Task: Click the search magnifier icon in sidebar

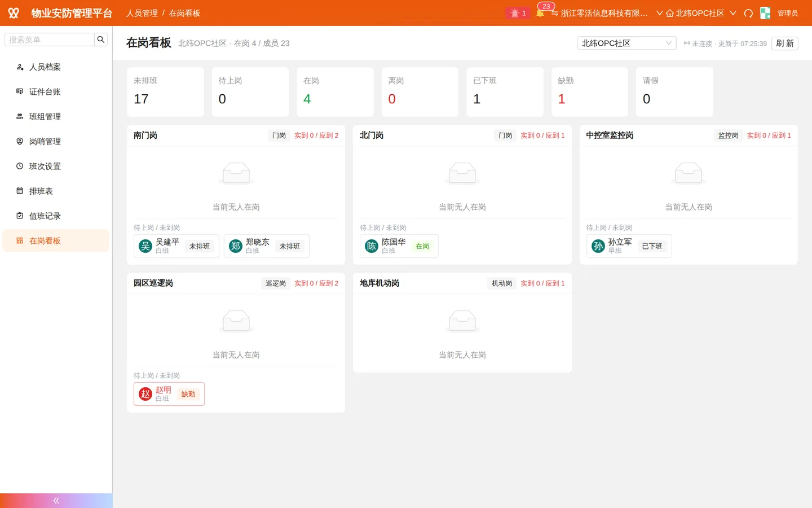Action: 101,40
